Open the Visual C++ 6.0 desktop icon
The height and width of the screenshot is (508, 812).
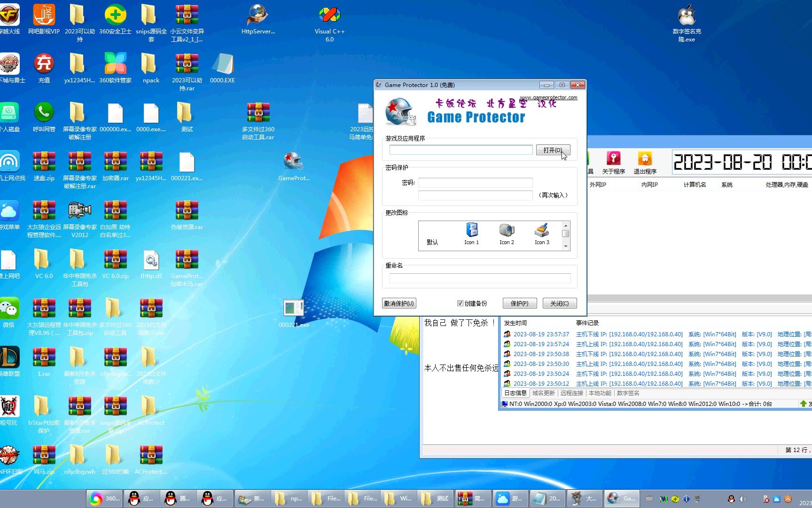329,24
